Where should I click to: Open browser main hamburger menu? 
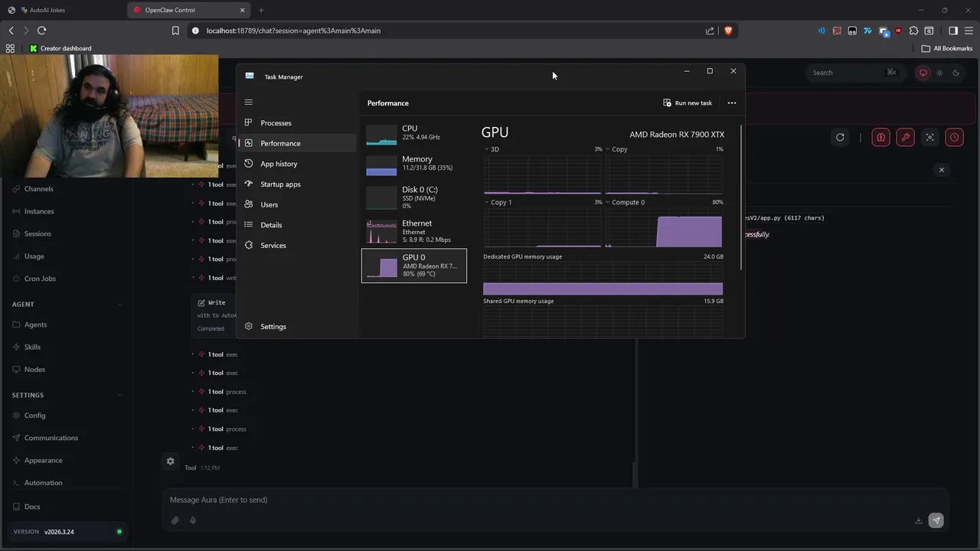[969, 31]
